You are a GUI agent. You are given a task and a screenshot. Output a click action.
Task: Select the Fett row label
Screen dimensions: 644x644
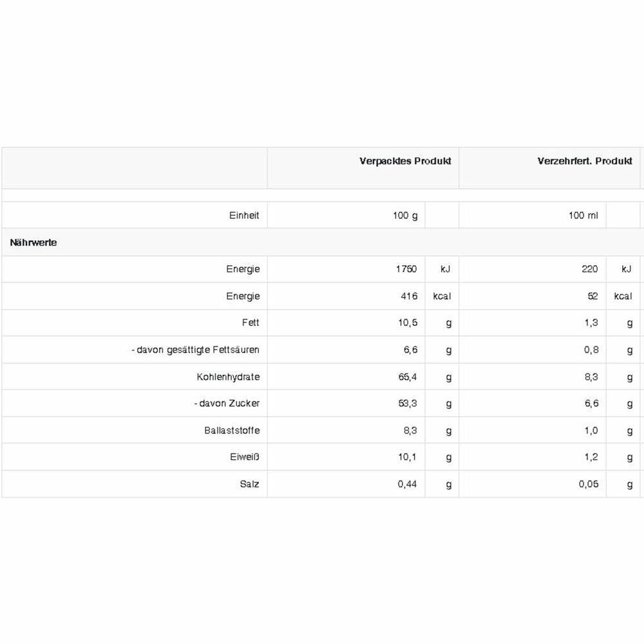[x=251, y=323]
